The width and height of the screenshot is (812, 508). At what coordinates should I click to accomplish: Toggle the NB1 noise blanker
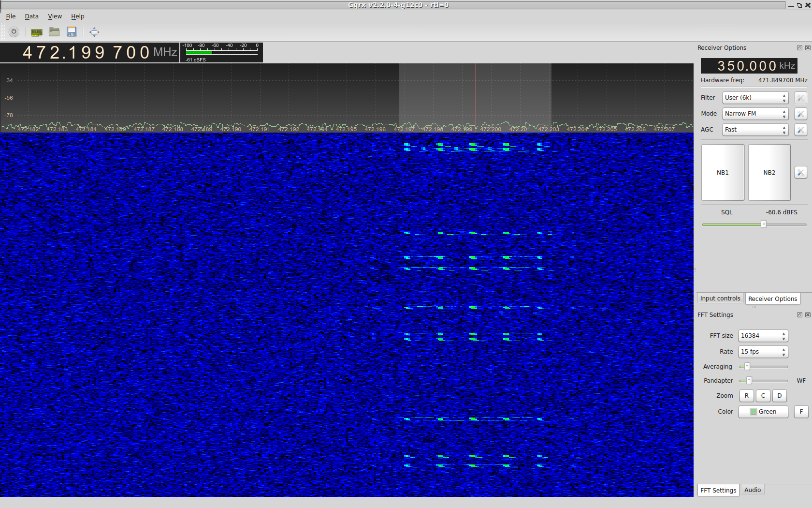click(723, 172)
